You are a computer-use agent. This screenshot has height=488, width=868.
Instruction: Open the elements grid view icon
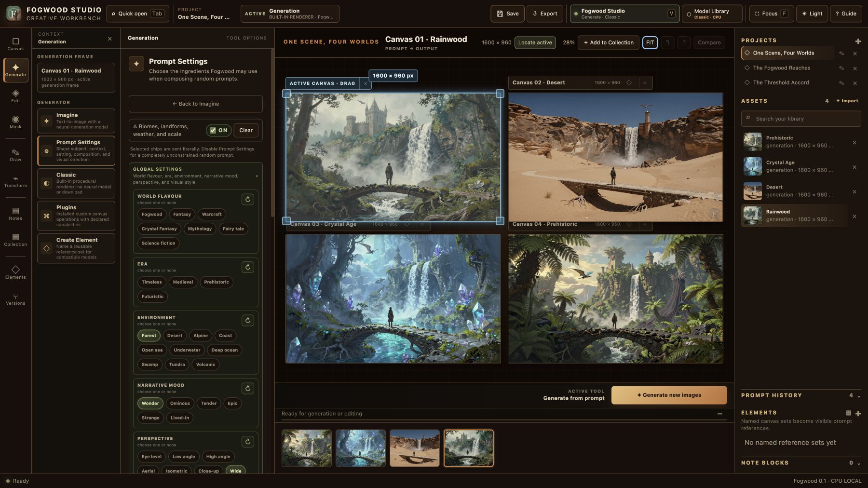(849, 413)
